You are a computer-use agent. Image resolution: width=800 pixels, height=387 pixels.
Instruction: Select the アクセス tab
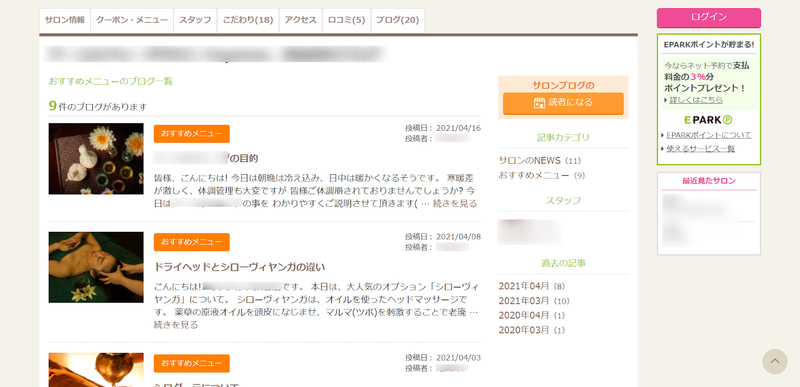301,20
